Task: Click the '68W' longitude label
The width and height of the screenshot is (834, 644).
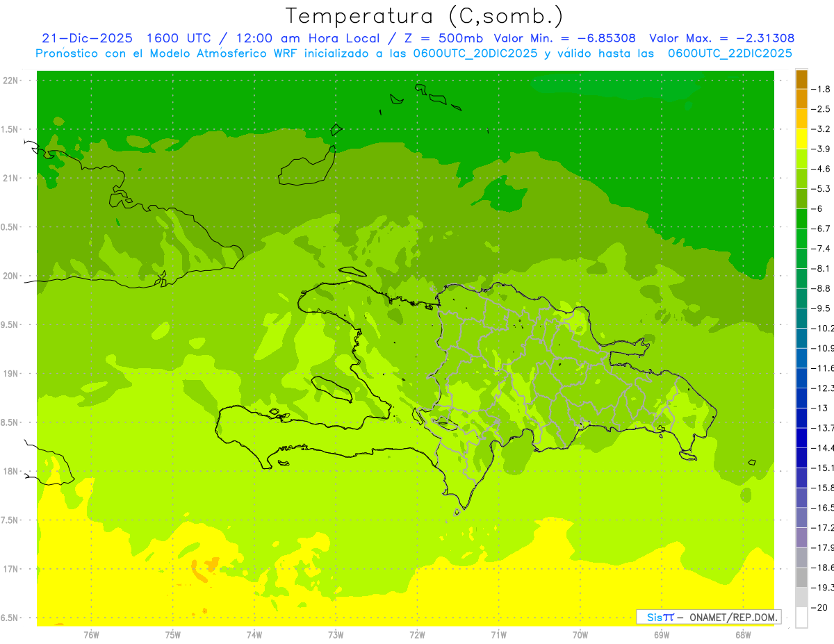Action: coord(743,635)
